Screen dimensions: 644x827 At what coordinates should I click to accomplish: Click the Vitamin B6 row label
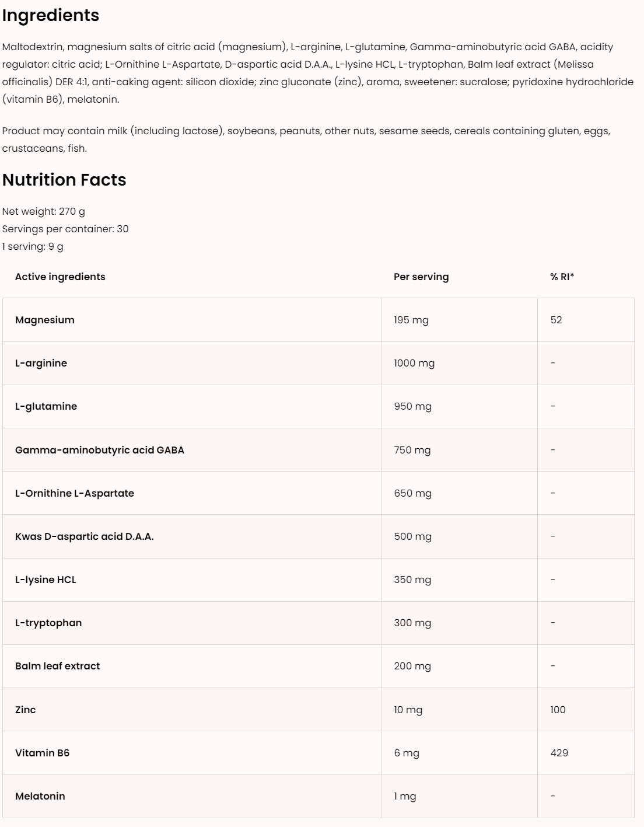[x=43, y=753]
